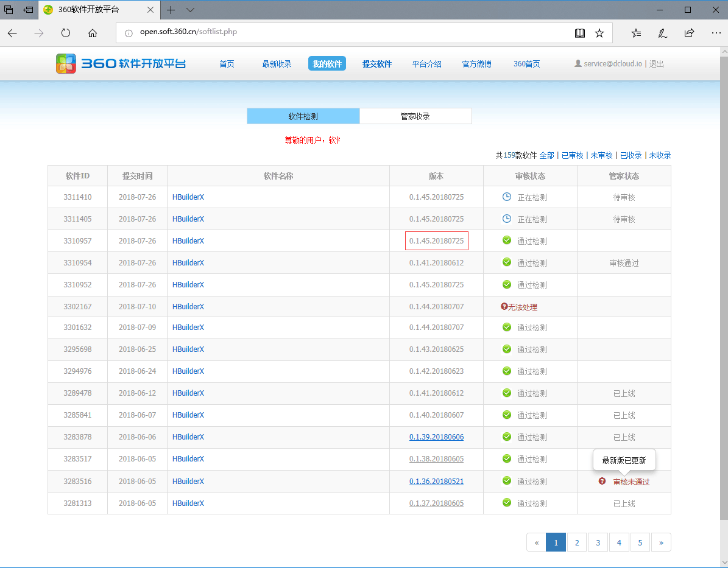Click the browser forward arrow
This screenshot has width=728, height=568.
(x=39, y=33)
